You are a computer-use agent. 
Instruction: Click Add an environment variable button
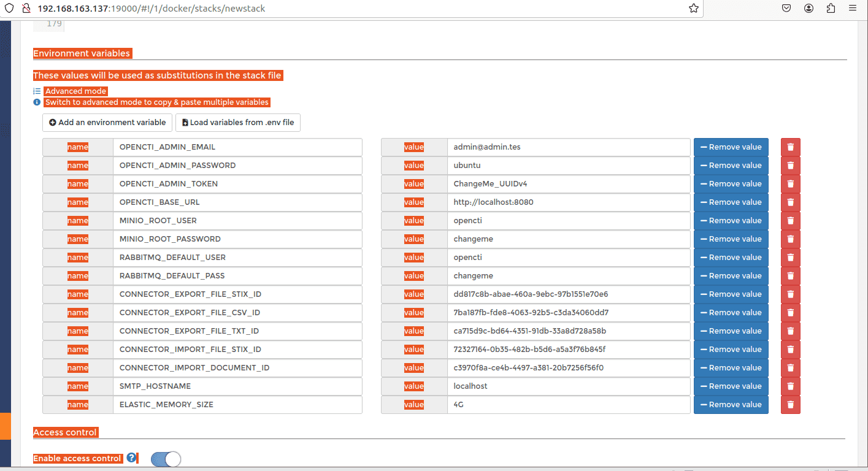coord(107,123)
